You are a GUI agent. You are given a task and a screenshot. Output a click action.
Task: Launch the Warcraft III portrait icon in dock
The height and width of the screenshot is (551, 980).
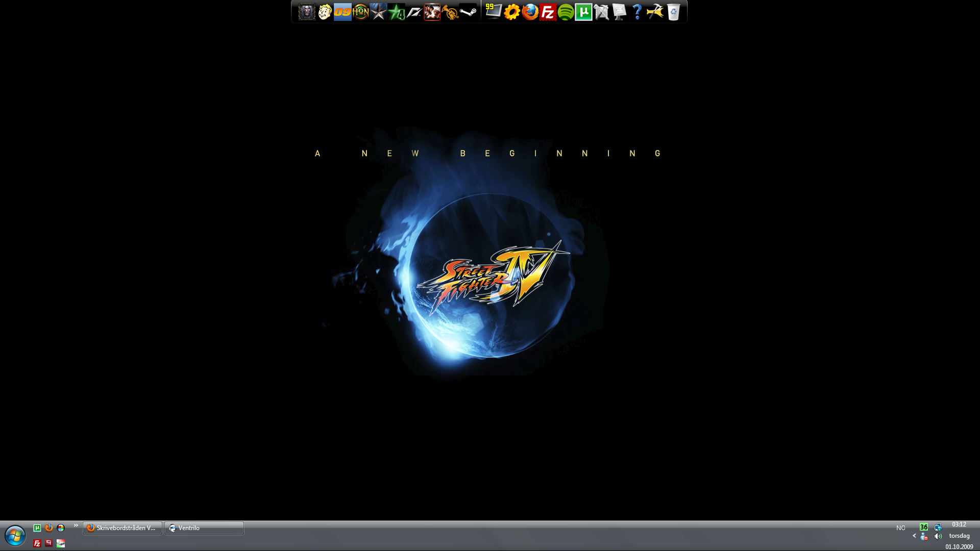[307, 12]
